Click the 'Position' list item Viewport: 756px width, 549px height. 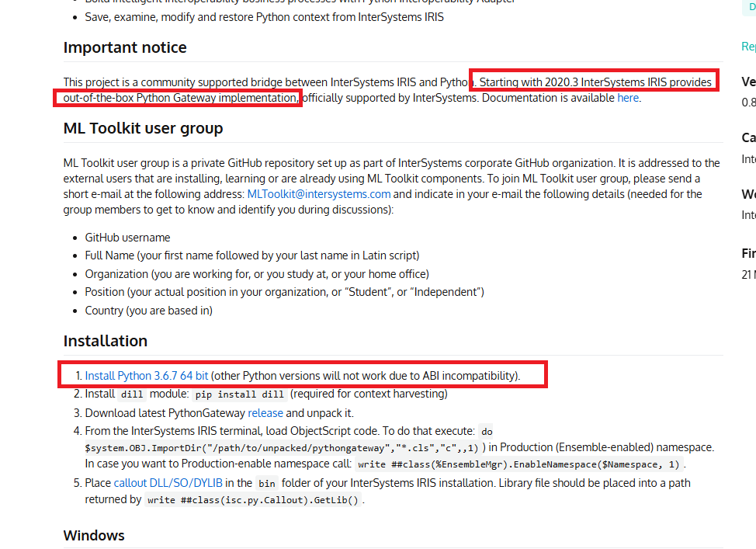tap(284, 292)
